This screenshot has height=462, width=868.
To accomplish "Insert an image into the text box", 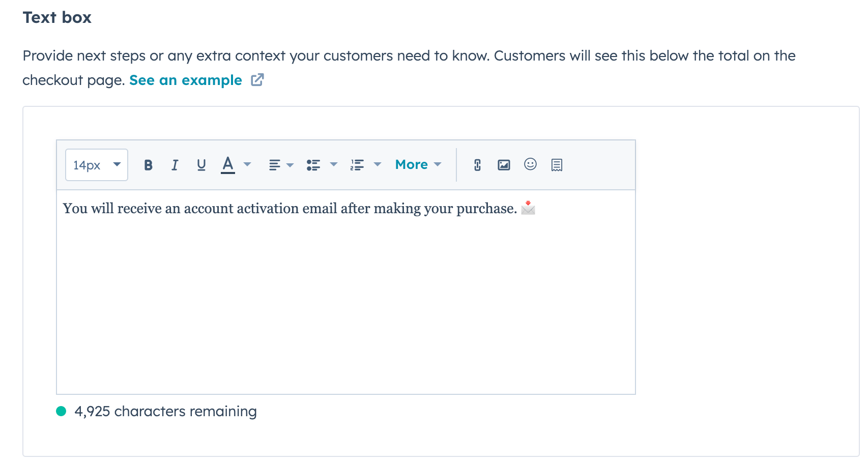I will point(504,164).
